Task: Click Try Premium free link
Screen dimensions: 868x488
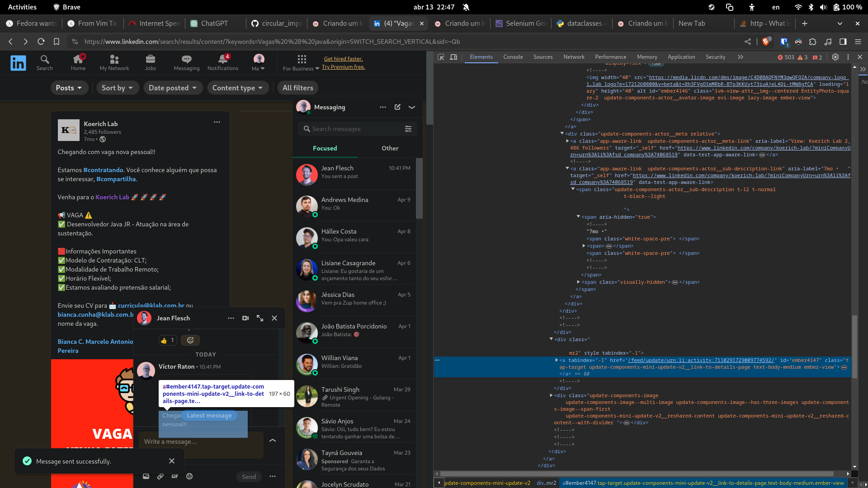Action: (x=343, y=67)
